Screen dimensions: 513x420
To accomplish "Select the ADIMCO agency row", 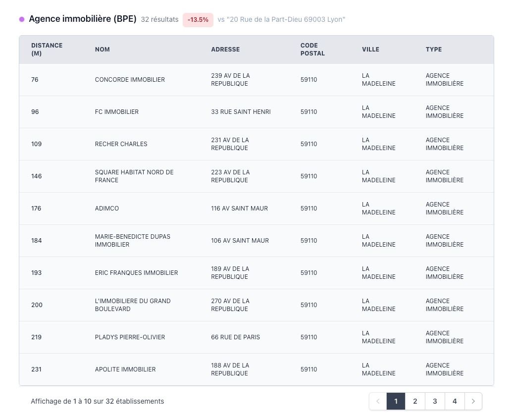I will tap(107, 209).
